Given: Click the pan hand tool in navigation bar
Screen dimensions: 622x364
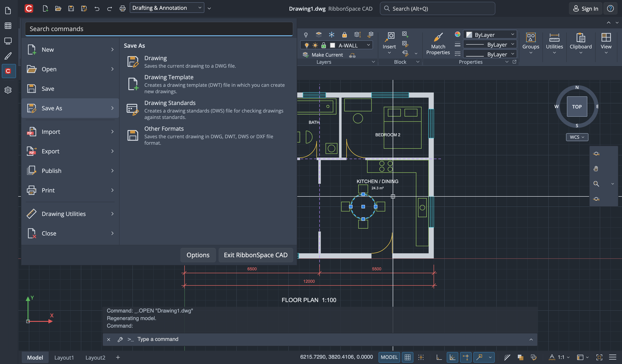Looking at the screenshot, I should pos(596,169).
